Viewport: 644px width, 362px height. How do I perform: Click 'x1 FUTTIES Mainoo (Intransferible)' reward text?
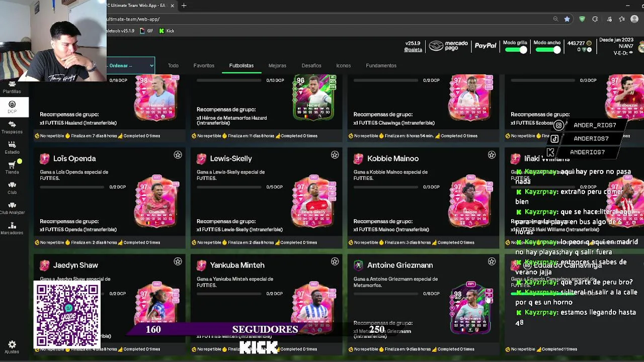point(391,229)
